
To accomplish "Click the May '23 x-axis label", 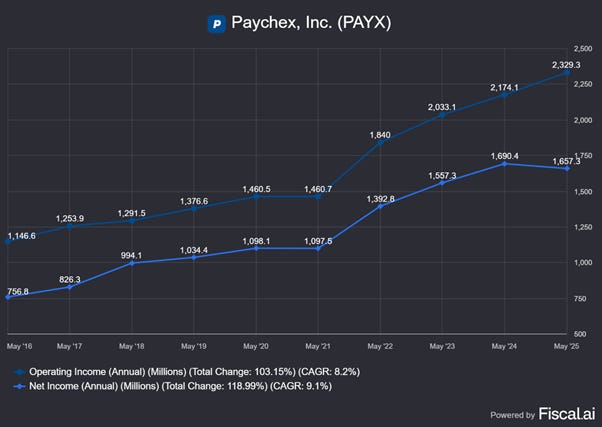I will 442,346.
